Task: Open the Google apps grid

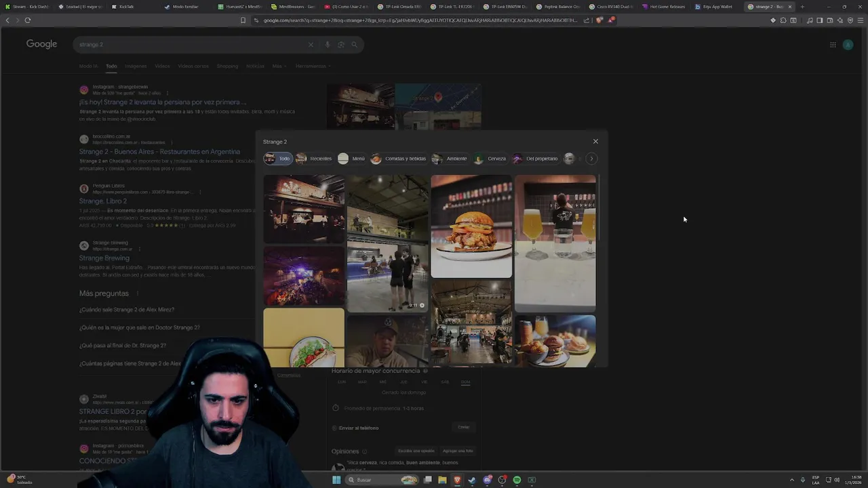Action: [x=833, y=45]
